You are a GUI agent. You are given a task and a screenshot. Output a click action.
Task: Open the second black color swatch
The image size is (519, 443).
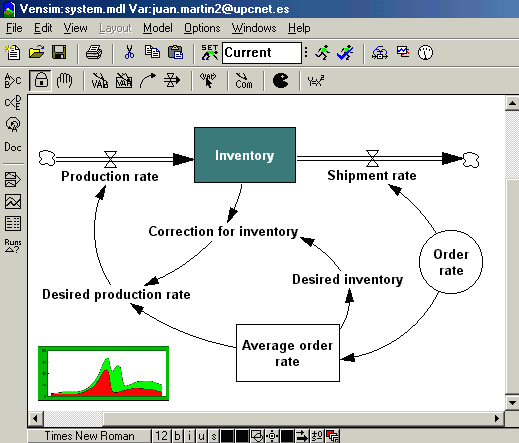point(242,436)
